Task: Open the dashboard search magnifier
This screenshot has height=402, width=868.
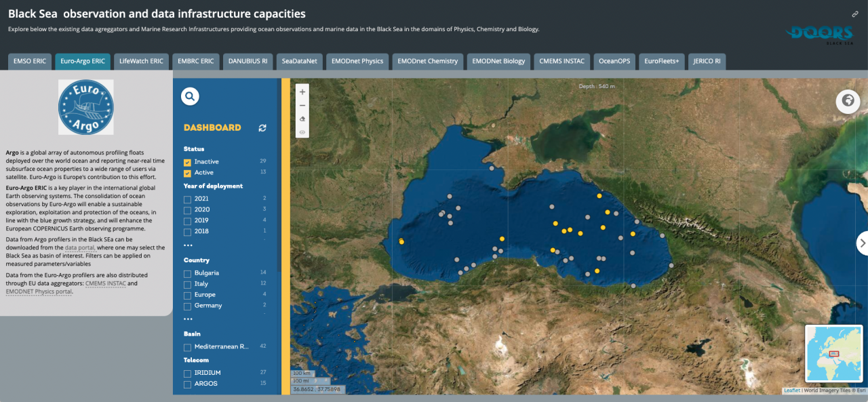Action: (190, 97)
